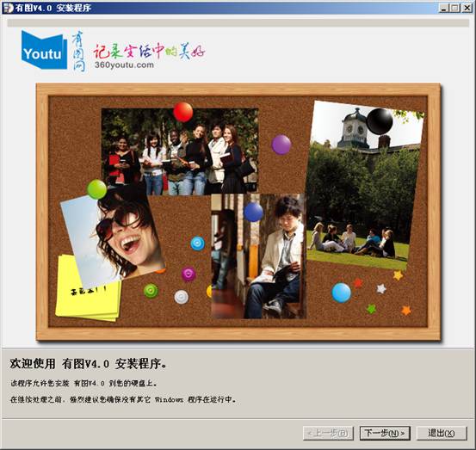Click the dark blue pushpin on reading photo
The width and height of the screenshot is (476, 450).
click(253, 213)
